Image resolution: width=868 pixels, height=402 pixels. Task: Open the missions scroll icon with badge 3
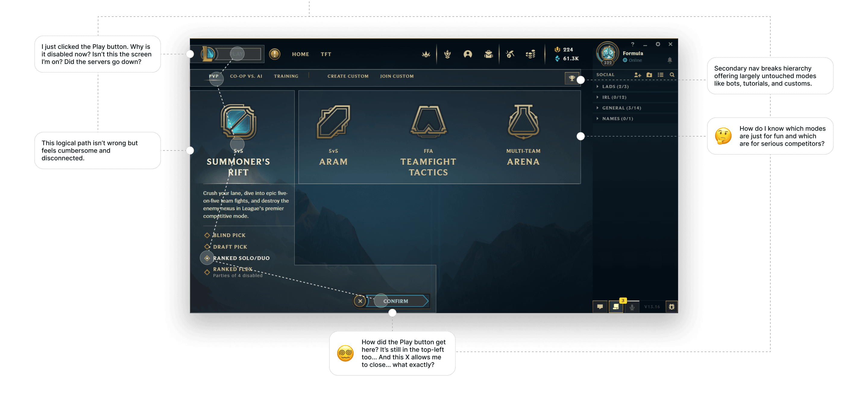coord(616,307)
